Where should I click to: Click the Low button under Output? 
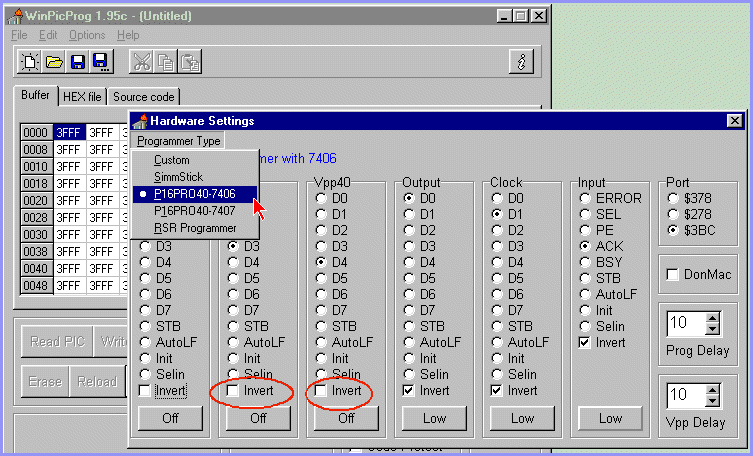point(434,419)
